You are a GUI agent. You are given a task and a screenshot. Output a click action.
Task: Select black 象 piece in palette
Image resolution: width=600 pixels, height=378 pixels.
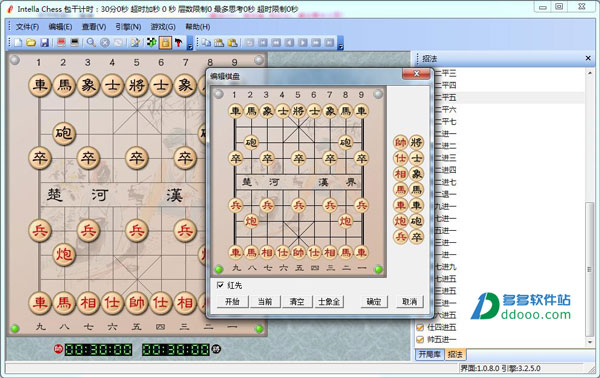coord(416,174)
